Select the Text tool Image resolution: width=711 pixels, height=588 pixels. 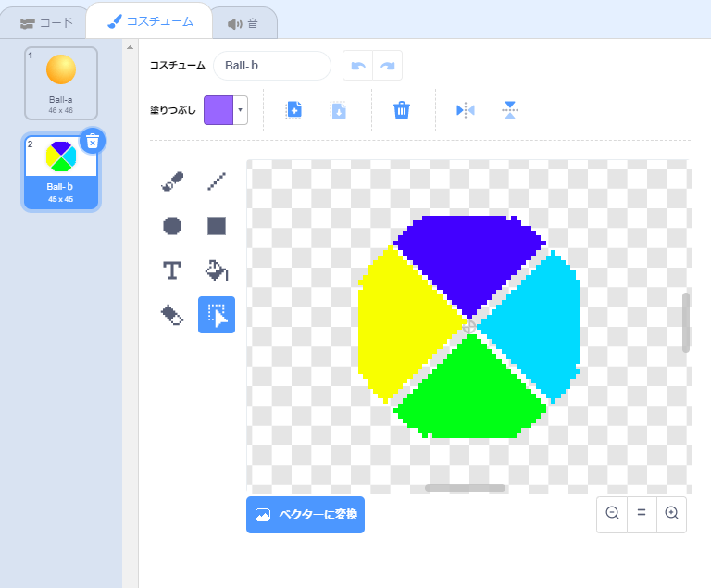[x=172, y=270]
